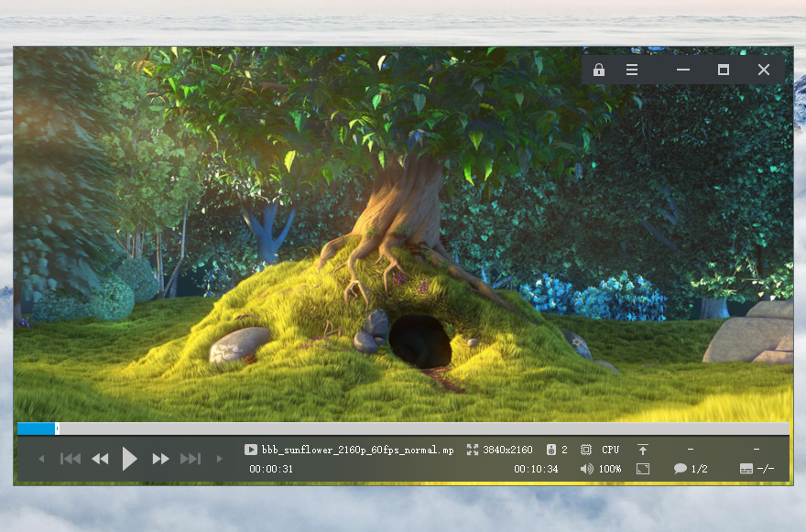Screen dimensions: 806x532
Task: Click filename bbb_sunflower_2160p_60fps_normal.mp
Action: [x=358, y=451]
